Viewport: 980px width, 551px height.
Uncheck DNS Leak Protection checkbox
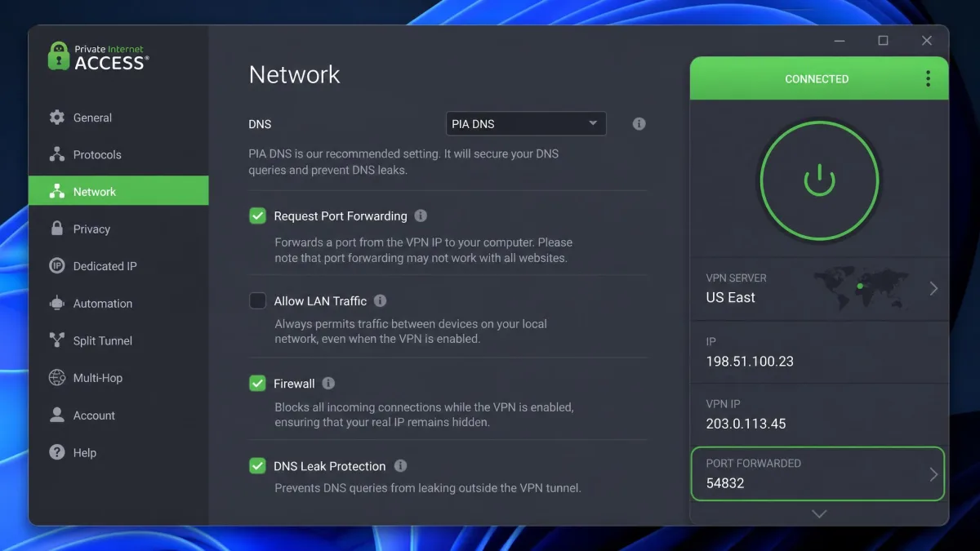point(257,466)
